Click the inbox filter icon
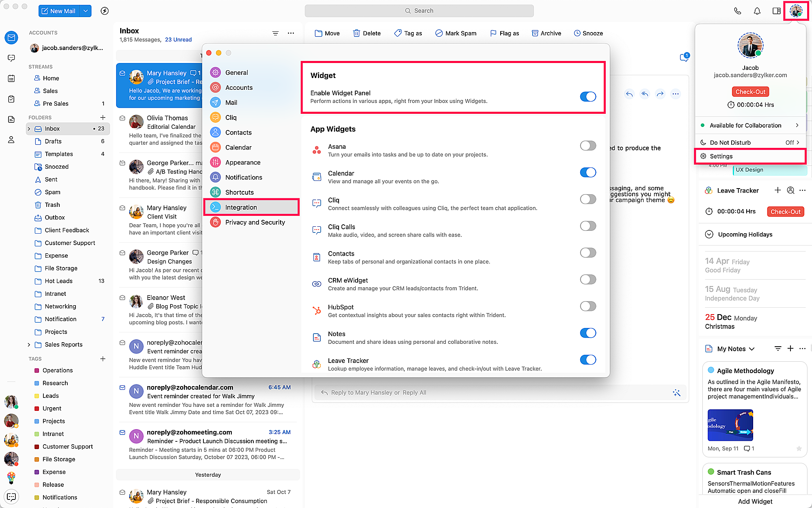Screen dimensions: 812x508 pyautogui.click(x=275, y=33)
